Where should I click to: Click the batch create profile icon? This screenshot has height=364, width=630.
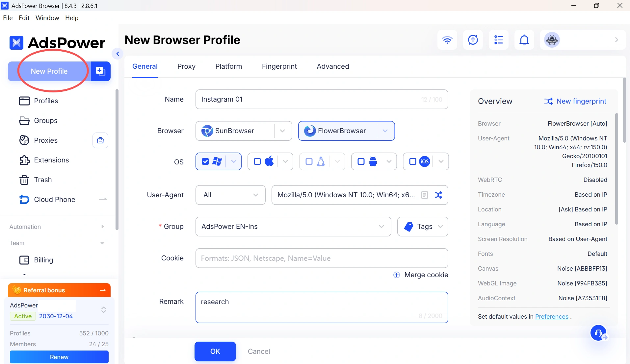(100, 71)
